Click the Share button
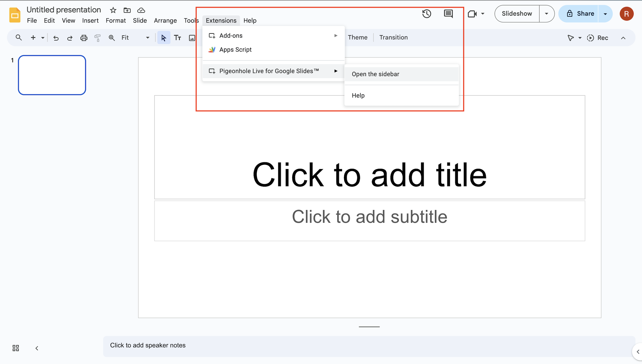642x364 pixels. pyautogui.click(x=578, y=14)
